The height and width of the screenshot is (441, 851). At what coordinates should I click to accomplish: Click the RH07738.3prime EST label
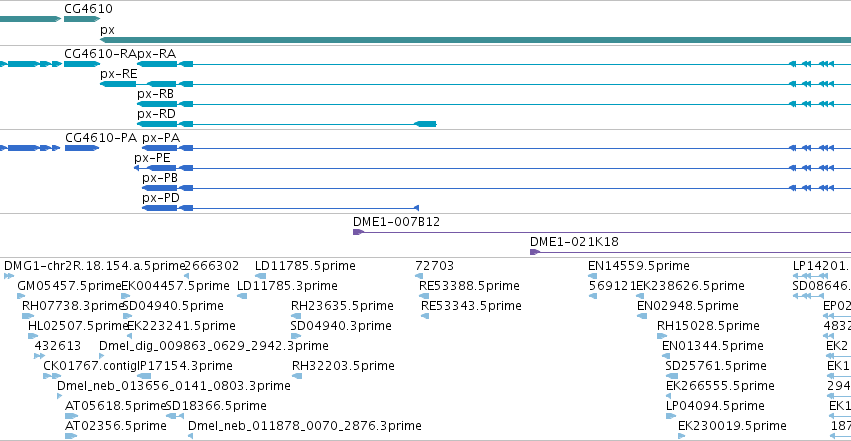73,306
